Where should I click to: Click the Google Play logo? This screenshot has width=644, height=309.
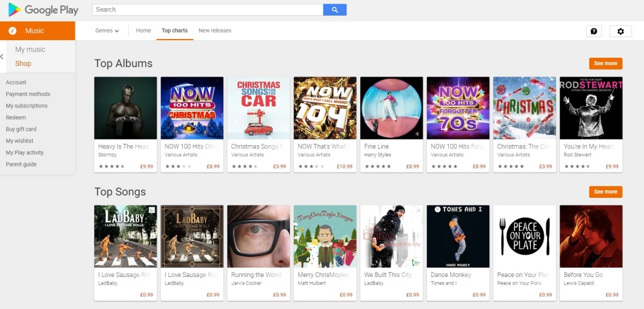tap(42, 9)
